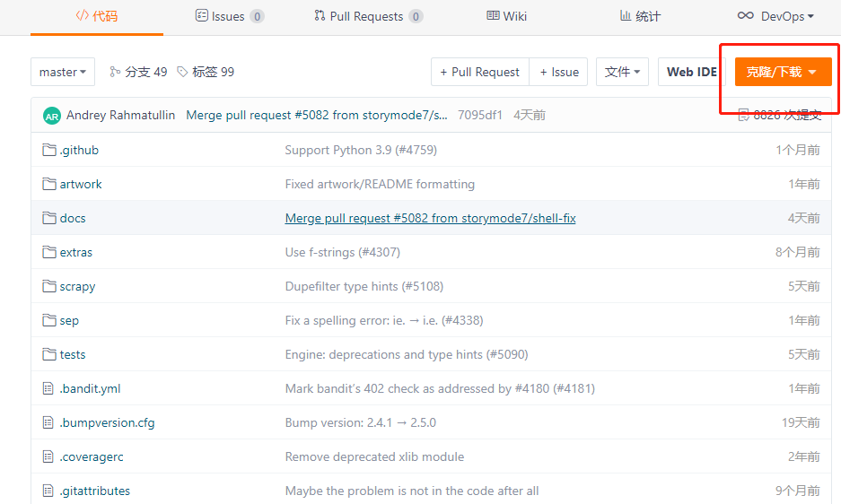Open the master branch selector
The image size is (841, 504).
[x=63, y=72]
